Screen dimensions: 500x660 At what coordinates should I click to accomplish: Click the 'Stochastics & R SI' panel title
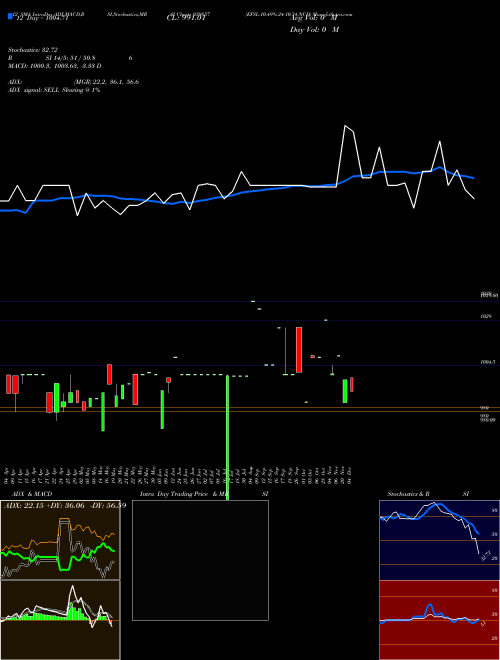[428, 494]
